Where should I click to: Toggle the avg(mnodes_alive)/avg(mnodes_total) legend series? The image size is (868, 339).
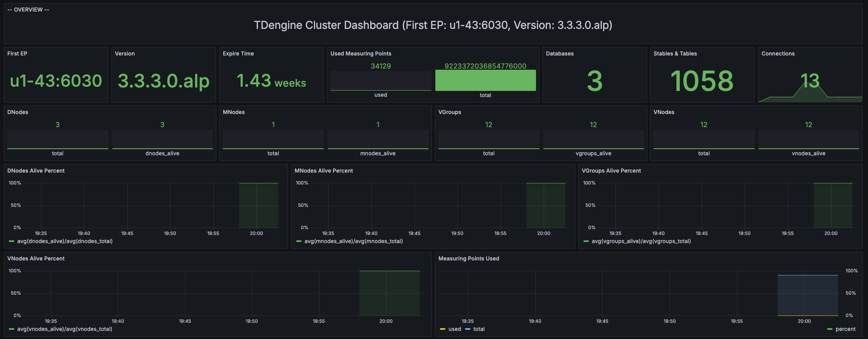coord(353,241)
